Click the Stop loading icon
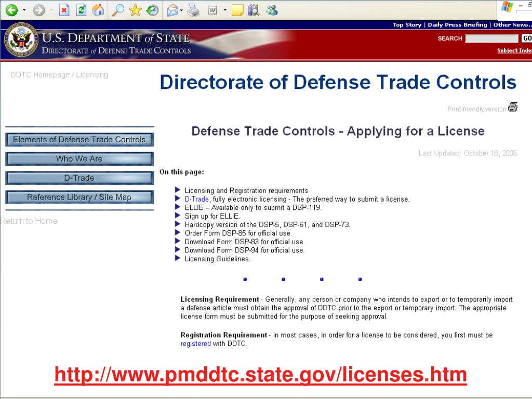 click(x=64, y=10)
